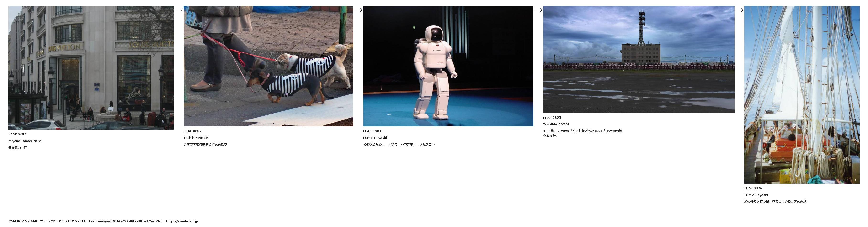868x227 pixels.
Task: Open the cloudy tower landscape photo
Action: [639, 59]
